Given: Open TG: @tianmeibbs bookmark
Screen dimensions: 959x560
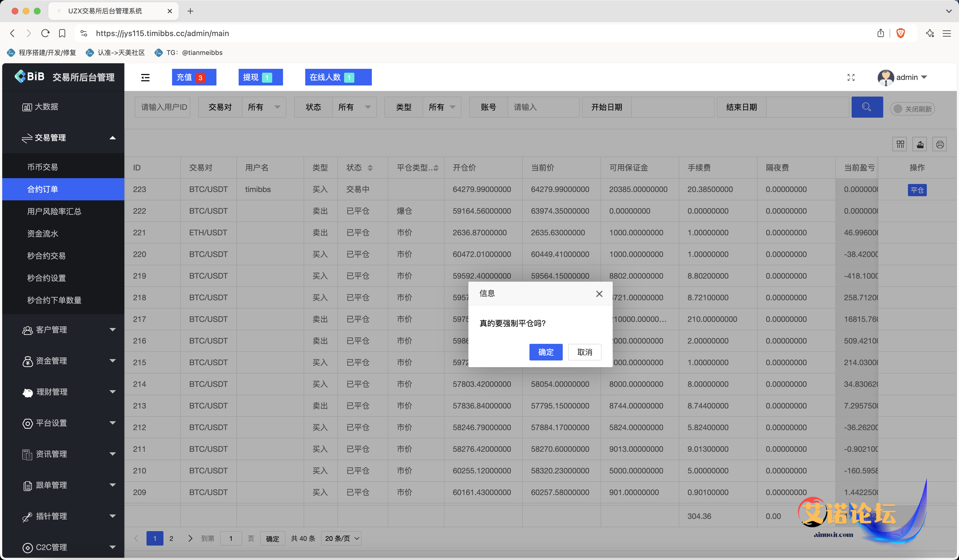Looking at the screenshot, I should click(x=189, y=52).
